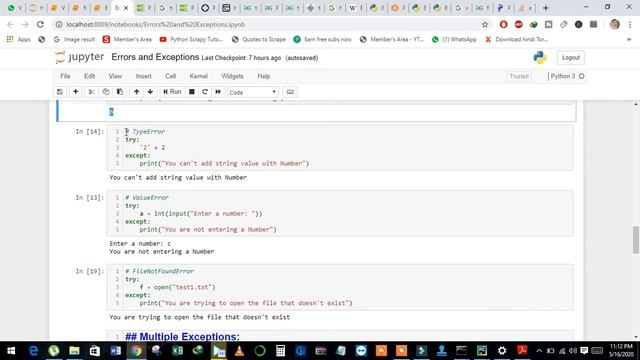The image size is (640, 360).
Task: Open the Help menu
Action: pos(264,76)
